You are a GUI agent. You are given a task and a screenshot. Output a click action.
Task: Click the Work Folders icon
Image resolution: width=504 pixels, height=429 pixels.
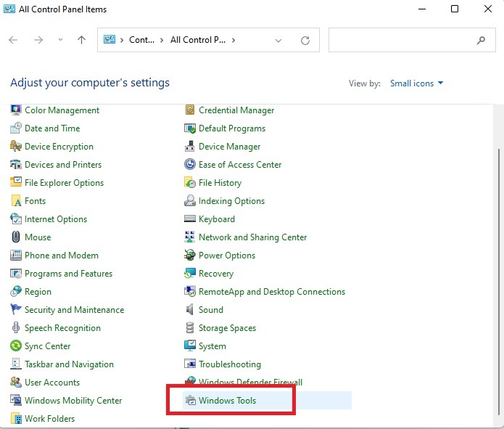16,418
